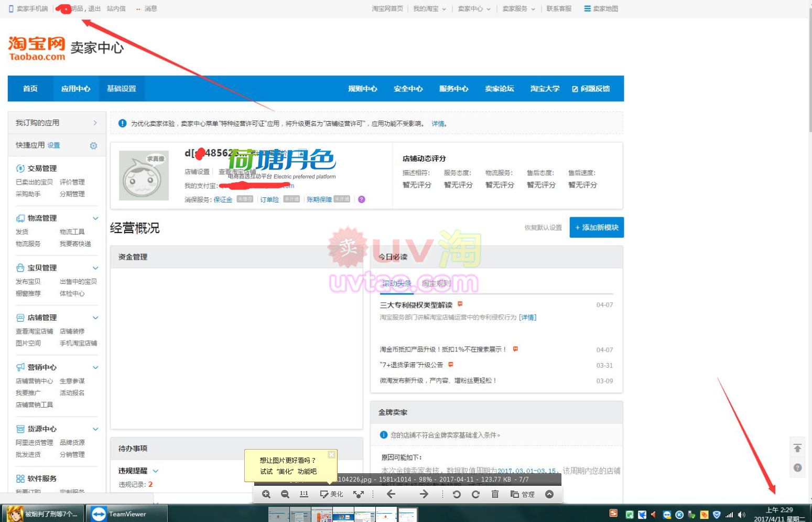The image size is (812, 522).
Task: Click the zoom in magnifier icon
Action: coord(266,494)
